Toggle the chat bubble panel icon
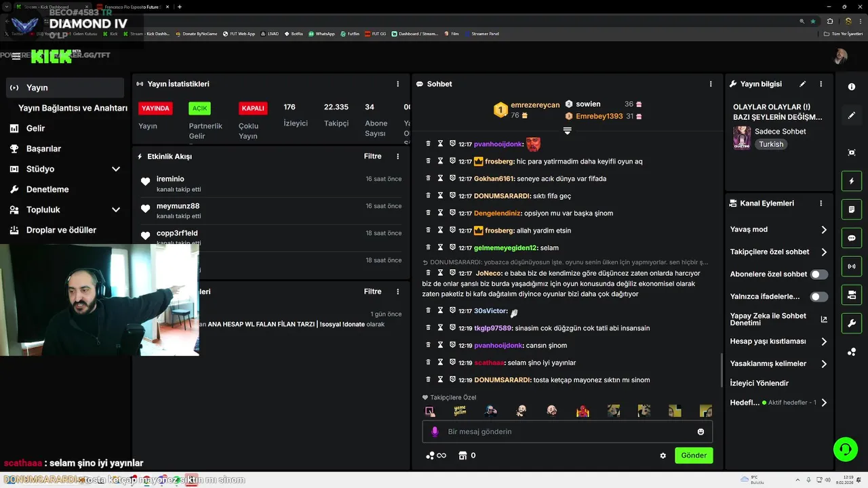This screenshot has height=488, width=868. pos(852,238)
